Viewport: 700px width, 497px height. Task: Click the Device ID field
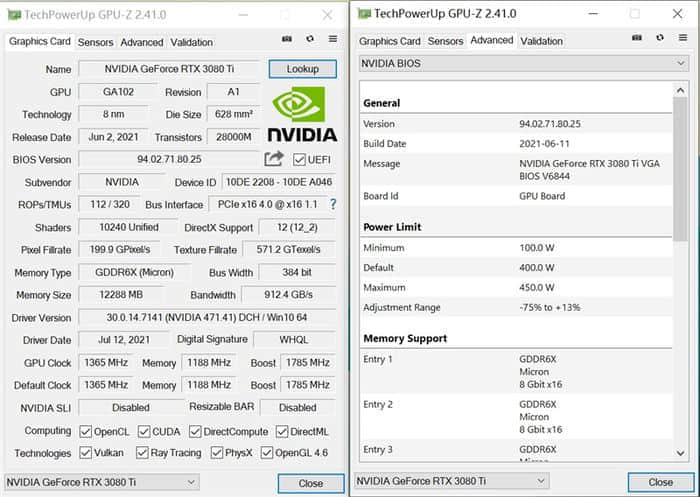[x=279, y=182]
